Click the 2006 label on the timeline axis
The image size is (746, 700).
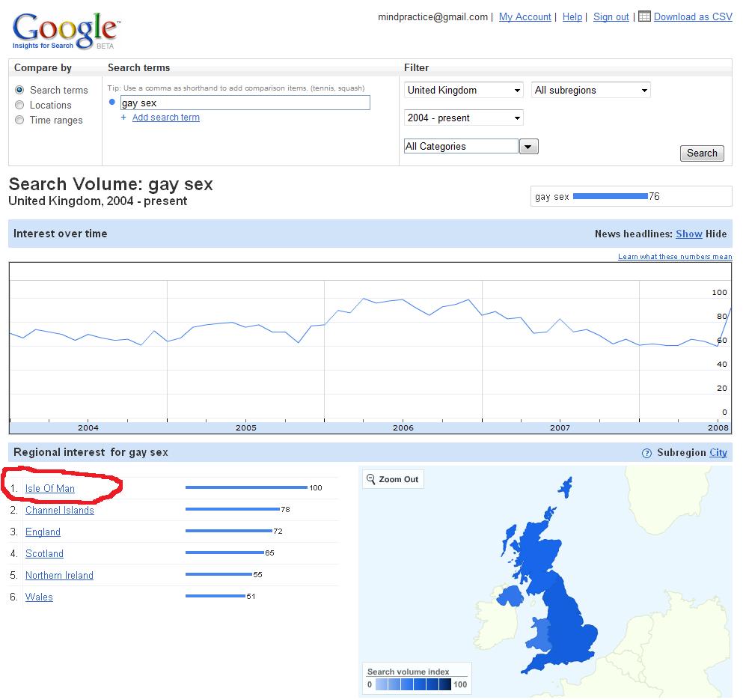[x=403, y=427]
